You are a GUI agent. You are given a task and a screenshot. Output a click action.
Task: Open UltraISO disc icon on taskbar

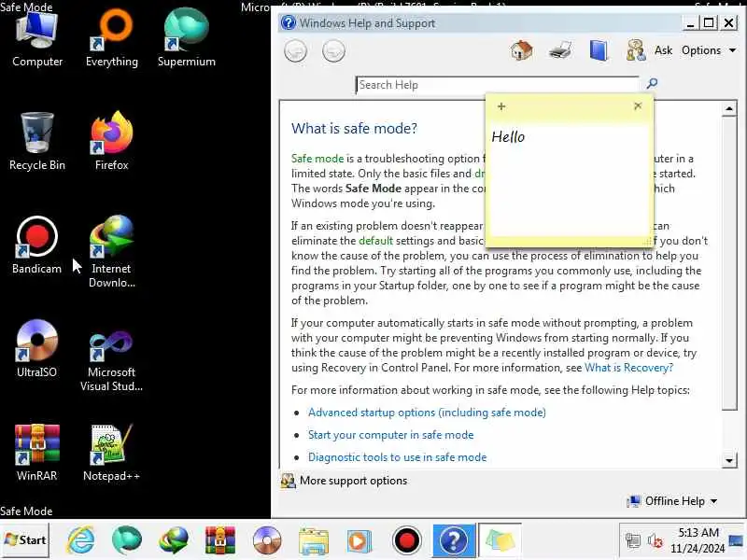point(267,540)
